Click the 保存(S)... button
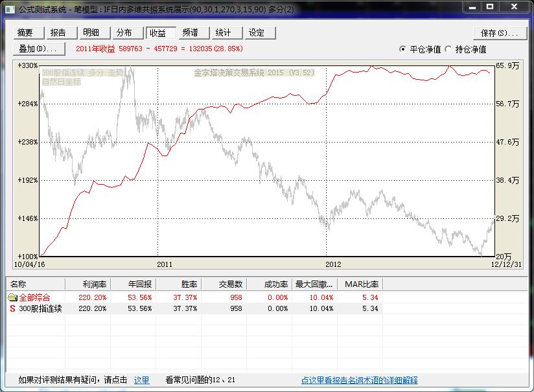 point(500,33)
